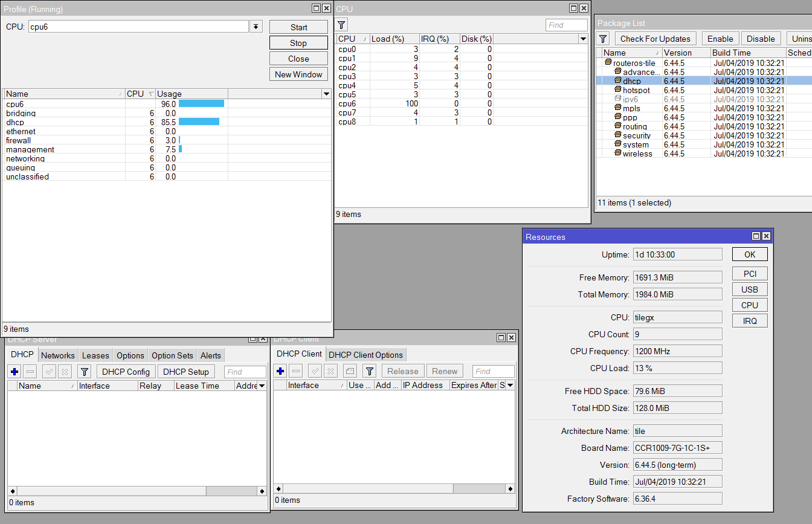This screenshot has height=524, width=812.
Task: Click the DHCP Config button
Action: click(x=126, y=372)
